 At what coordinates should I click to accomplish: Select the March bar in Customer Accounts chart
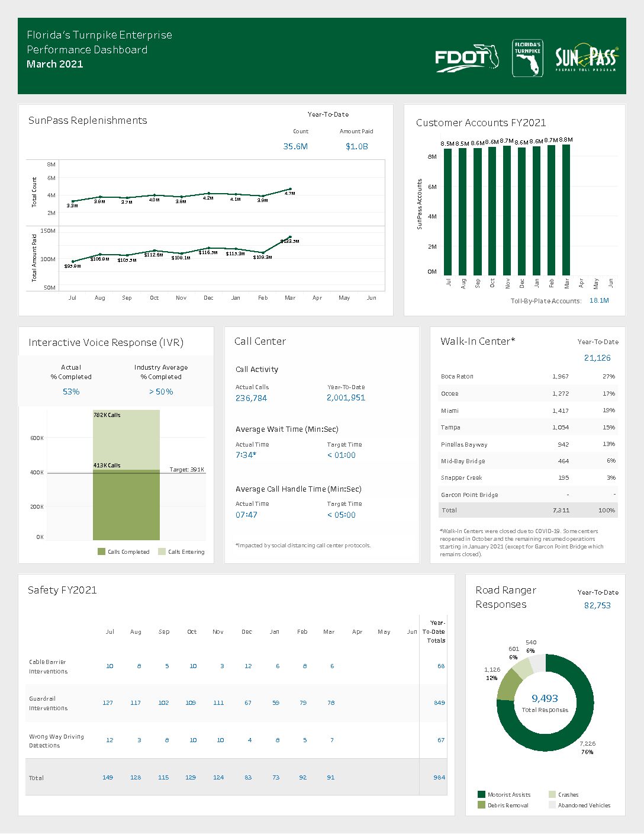point(566,210)
